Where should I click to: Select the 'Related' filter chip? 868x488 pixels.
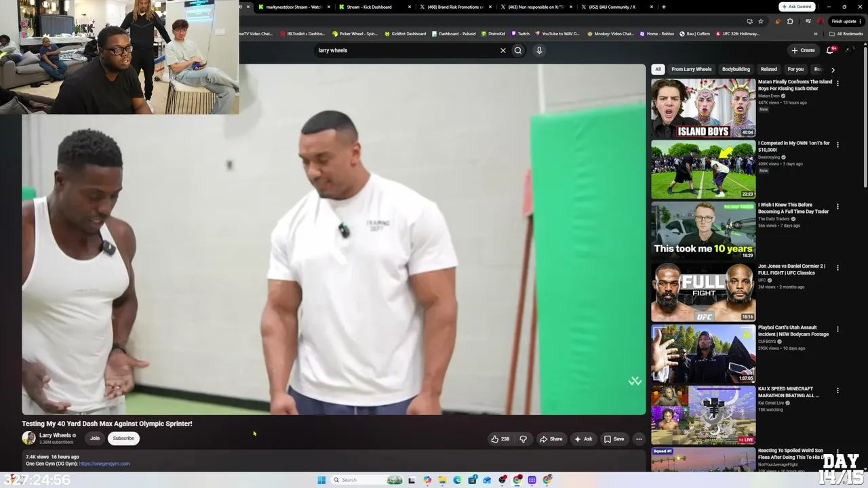tap(769, 69)
